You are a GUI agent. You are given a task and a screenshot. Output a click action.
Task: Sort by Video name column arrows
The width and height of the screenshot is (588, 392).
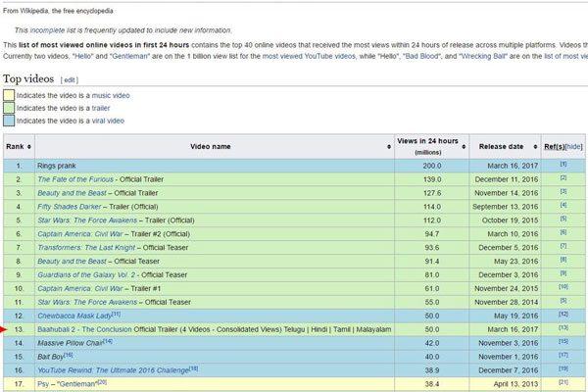pyautogui.click(x=389, y=147)
